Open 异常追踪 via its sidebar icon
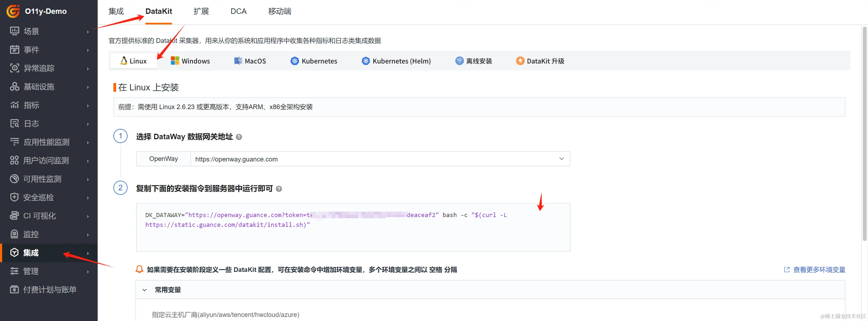The height and width of the screenshot is (321, 868). pos(14,68)
